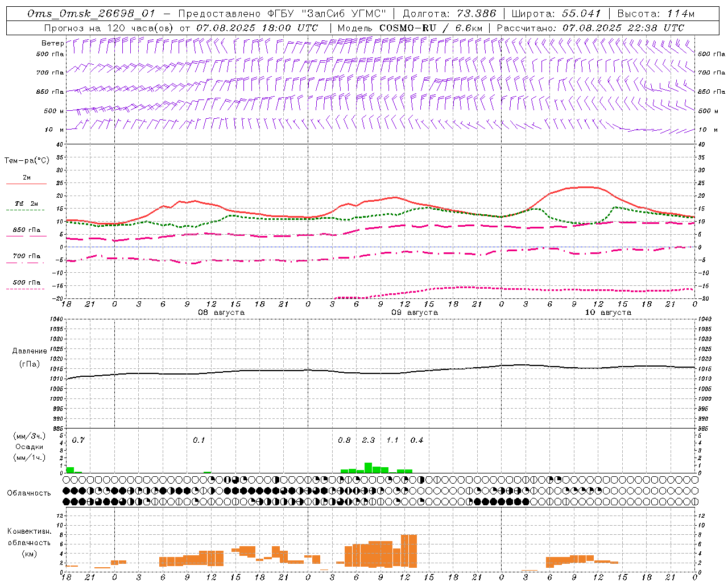Click the 10 августа date label
The image size is (728, 582).
608,313
